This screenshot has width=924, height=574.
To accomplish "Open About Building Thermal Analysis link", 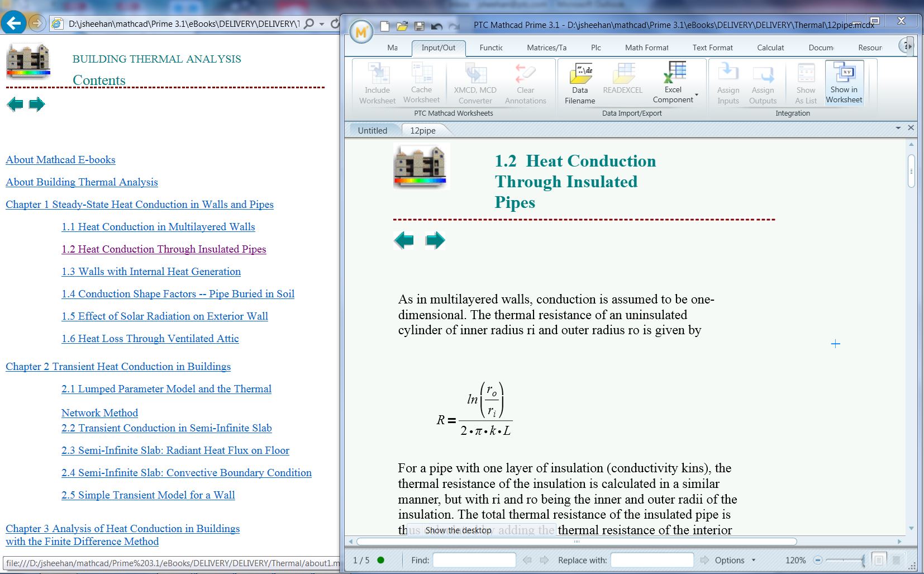I will (x=82, y=182).
